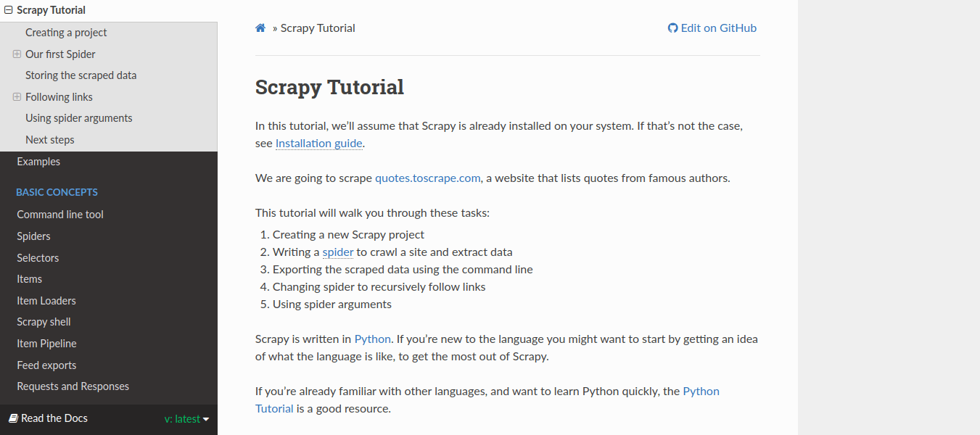Click the GitHub icon beside Edit on GitHub
980x435 pixels.
point(672,28)
